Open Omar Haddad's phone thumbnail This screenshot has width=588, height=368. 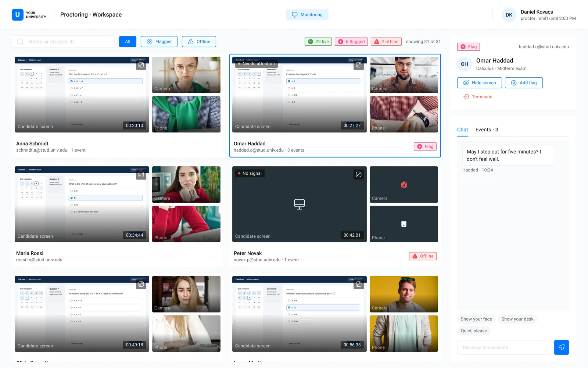pyautogui.click(x=404, y=114)
